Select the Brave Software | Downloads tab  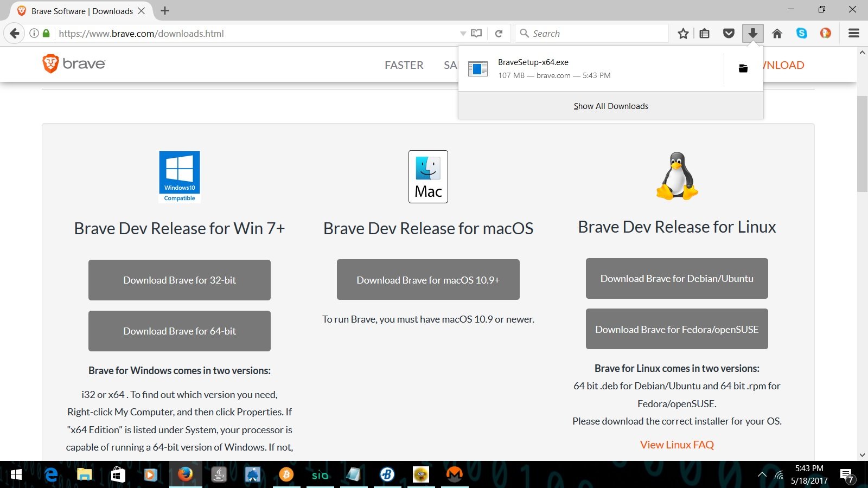(x=81, y=11)
